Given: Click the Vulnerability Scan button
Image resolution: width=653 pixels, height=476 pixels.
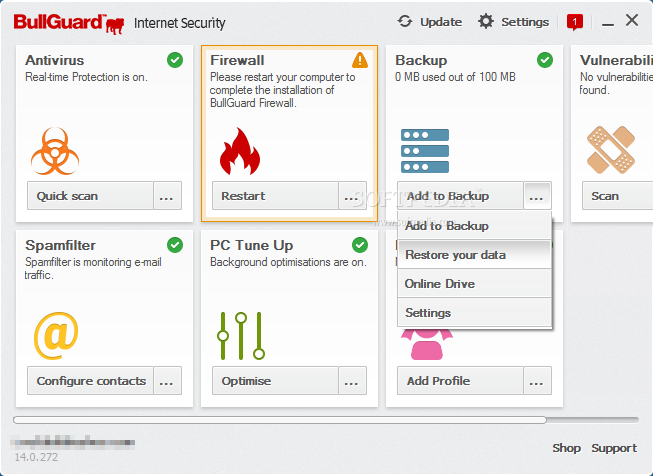Looking at the screenshot, I should tap(618, 196).
